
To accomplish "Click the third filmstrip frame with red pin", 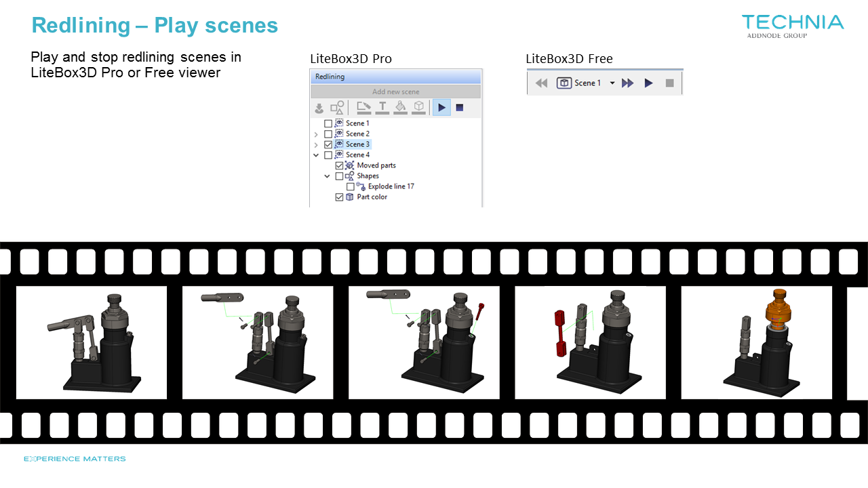I will click(424, 342).
